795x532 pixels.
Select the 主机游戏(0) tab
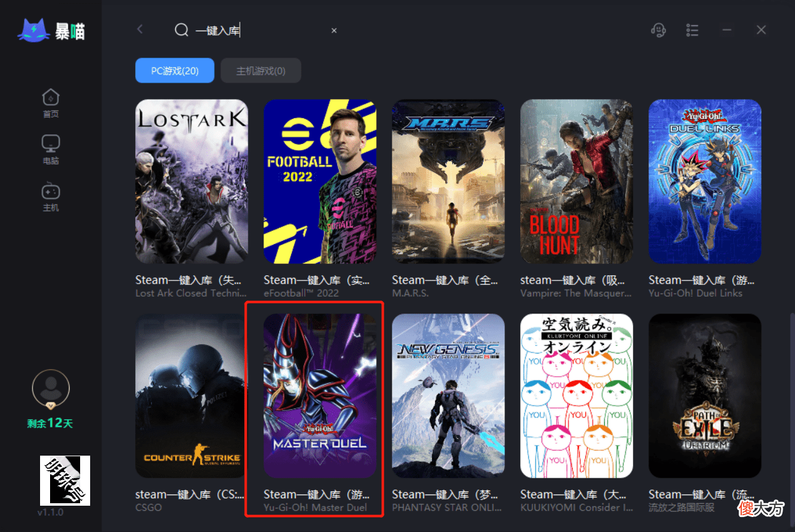[261, 71]
